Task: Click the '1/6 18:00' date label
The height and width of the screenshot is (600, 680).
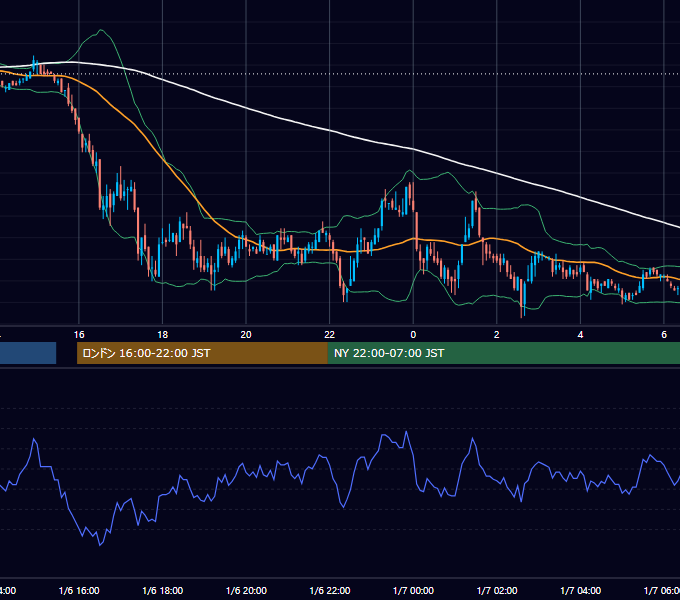Action: (x=163, y=590)
